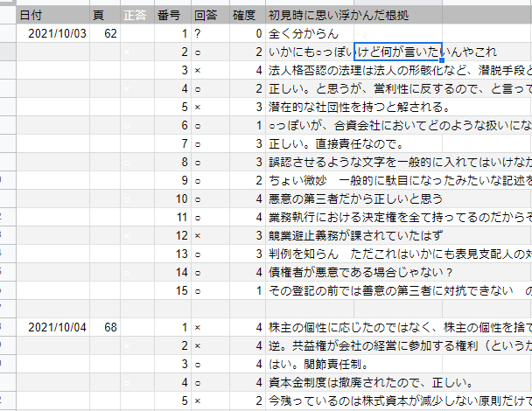This screenshot has width=532, height=411.
Task: Select the cell starting いかにも○っぽいけど
Action: (310, 52)
